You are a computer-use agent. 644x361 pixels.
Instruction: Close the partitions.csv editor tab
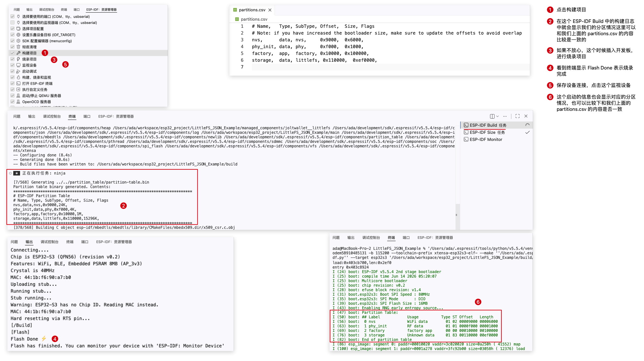(270, 10)
